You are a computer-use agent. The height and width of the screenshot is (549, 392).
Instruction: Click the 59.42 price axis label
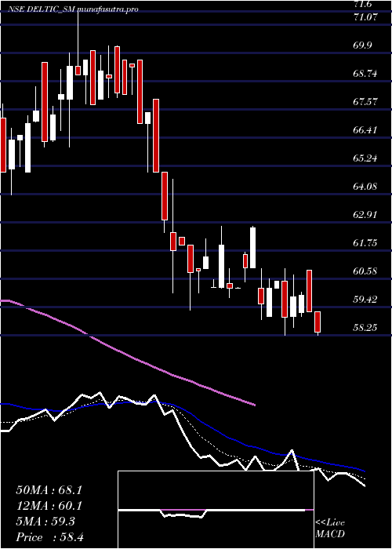coord(366,300)
